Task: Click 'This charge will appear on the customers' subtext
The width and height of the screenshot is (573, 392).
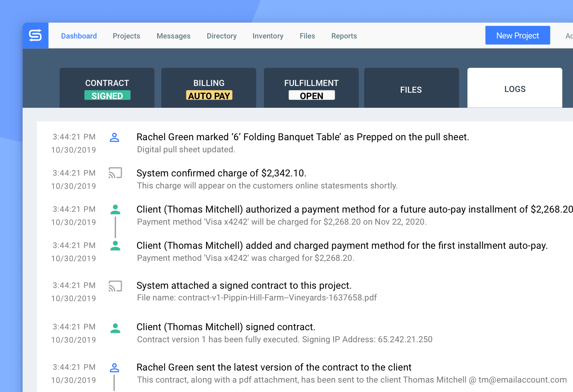Action: pyautogui.click(x=267, y=186)
